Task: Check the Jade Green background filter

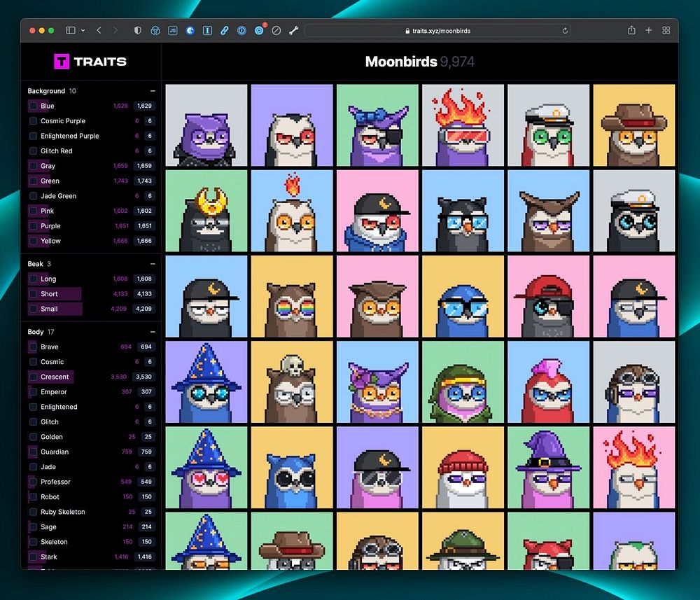Action: (x=33, y=196)
